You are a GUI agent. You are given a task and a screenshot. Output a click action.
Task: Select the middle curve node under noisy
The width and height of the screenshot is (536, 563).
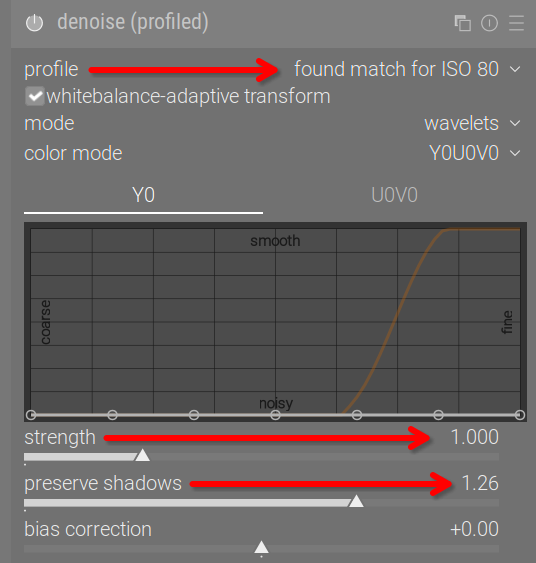275,415
